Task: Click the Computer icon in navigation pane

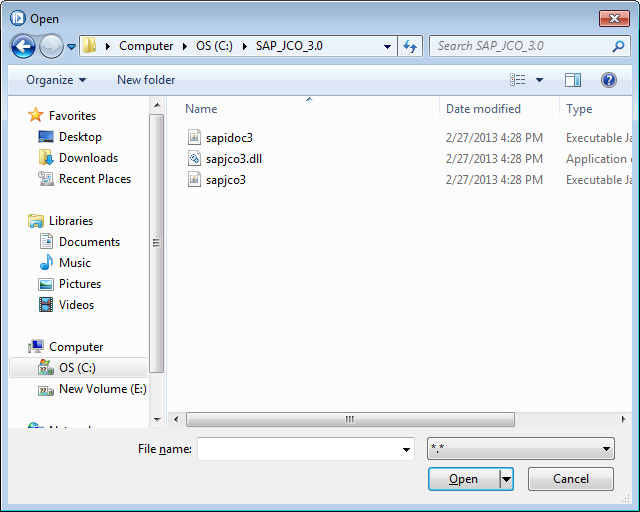Action: point(36,346)
